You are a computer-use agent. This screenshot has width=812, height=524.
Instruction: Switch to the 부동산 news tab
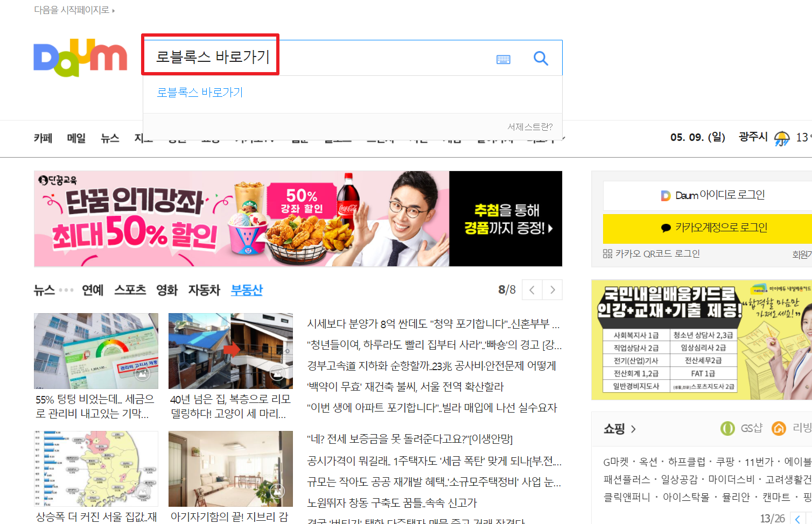coord(247,290)
